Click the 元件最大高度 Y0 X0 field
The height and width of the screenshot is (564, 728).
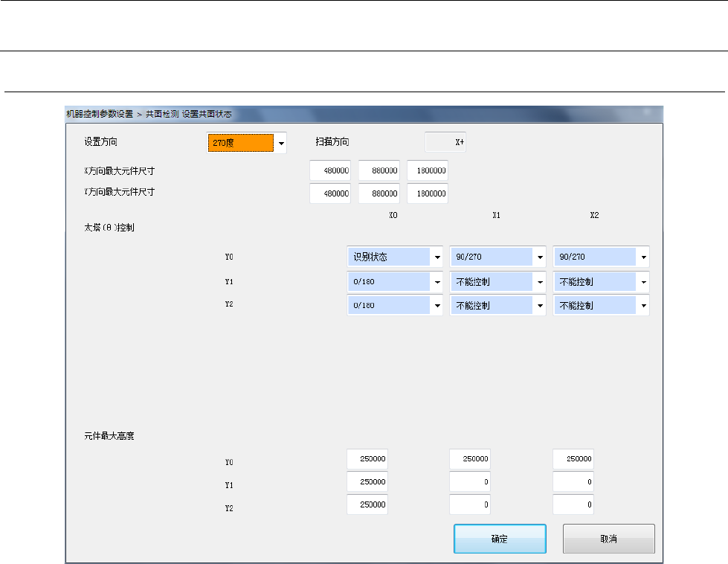[x=367, y=460]
